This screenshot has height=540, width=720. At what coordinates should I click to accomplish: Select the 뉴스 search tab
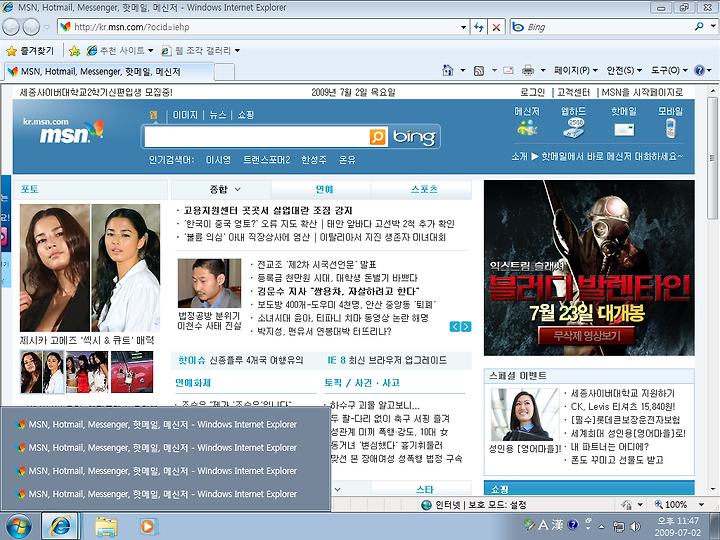pyautogui.click(x=218, y=115)
